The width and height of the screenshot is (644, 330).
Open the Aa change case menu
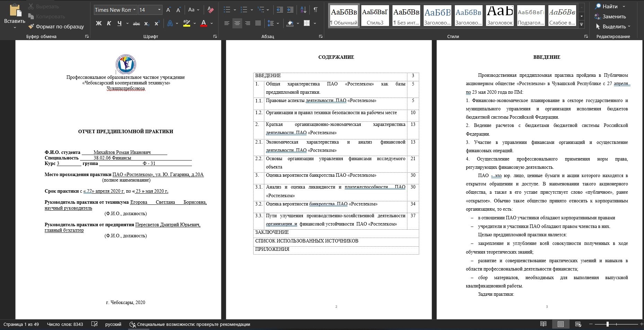click(193, 10)
